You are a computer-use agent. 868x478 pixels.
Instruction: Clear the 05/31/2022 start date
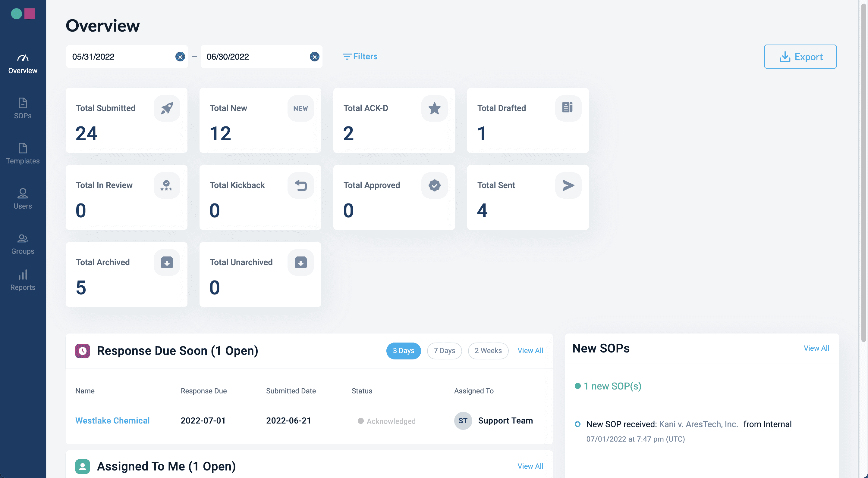180,57
